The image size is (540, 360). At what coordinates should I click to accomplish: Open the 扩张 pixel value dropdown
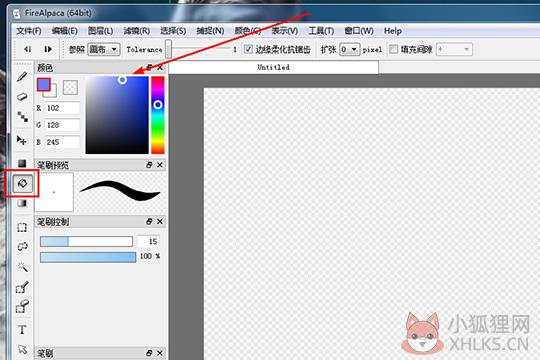pyautogui.click(x=350, y=49)
